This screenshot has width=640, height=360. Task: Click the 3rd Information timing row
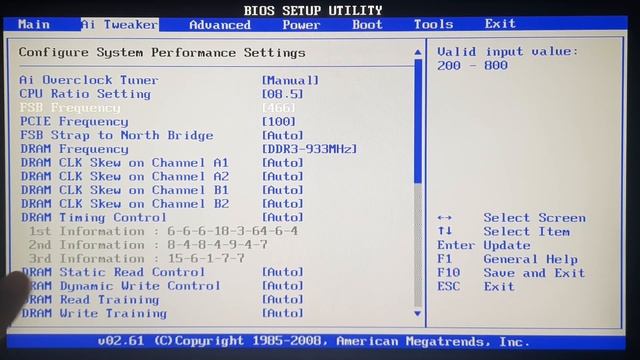pos(136,258)
